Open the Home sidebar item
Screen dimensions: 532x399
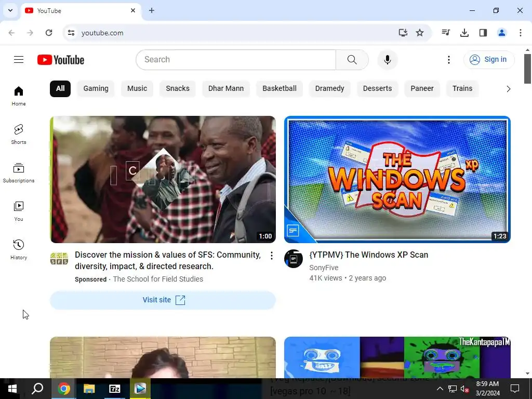click(x=19, y=96)
